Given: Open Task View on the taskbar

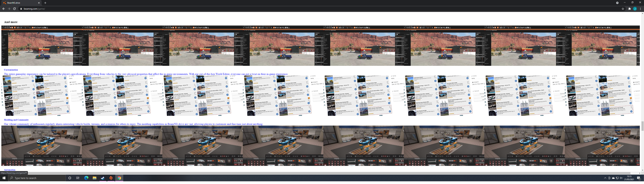Looking at the screenshot, I should coord(78,178).
